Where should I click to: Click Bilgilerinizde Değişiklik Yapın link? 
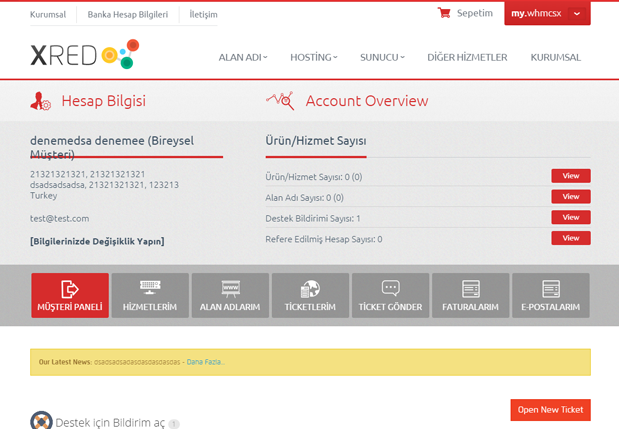97,241
